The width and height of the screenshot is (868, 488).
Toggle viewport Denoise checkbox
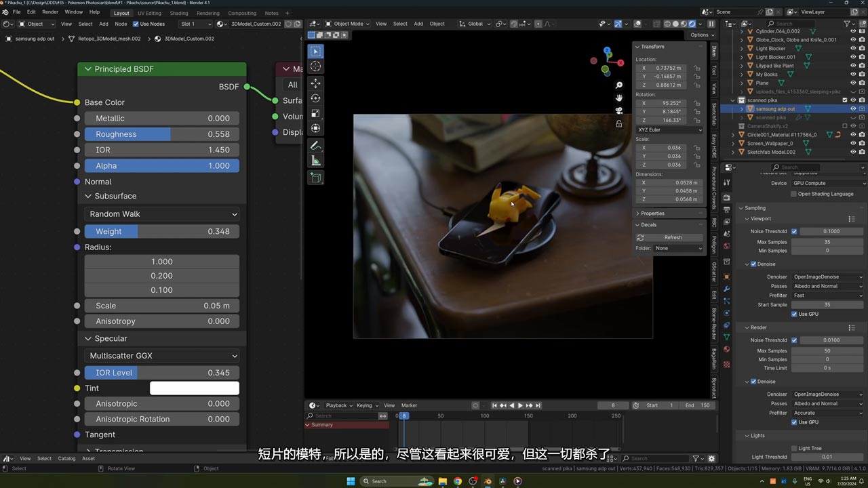pos(753,264)
